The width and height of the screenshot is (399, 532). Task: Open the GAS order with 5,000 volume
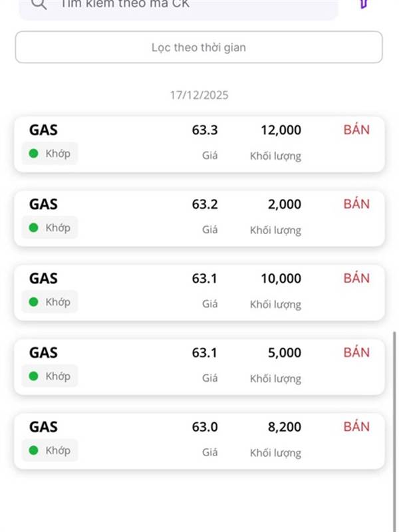[x=199, y=366]
